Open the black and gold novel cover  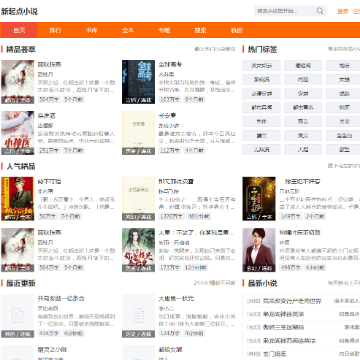(x=259, y=199)
